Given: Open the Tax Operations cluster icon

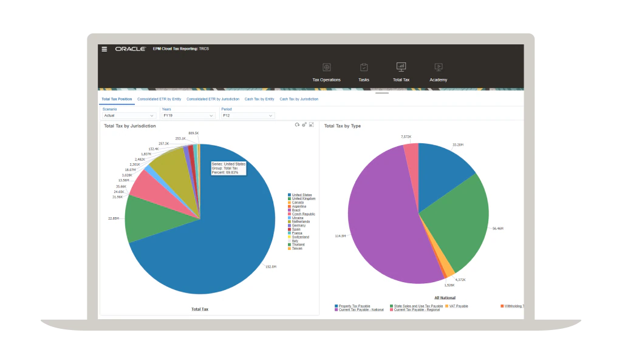Looking at the screenshot, I should (326, 67).
